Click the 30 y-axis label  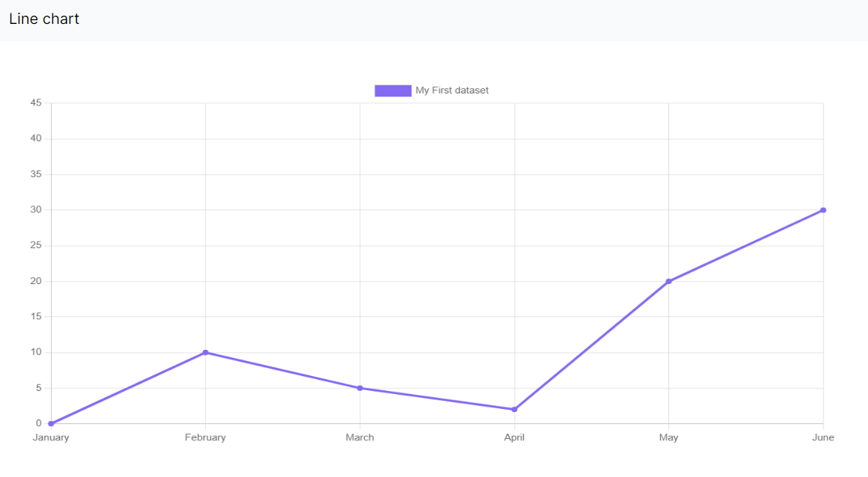tap(36, 210)
